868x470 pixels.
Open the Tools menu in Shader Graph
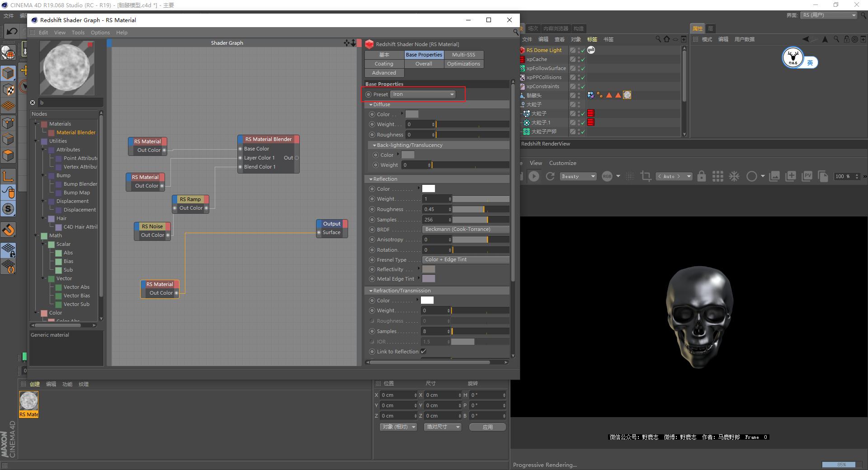[78, 33]
